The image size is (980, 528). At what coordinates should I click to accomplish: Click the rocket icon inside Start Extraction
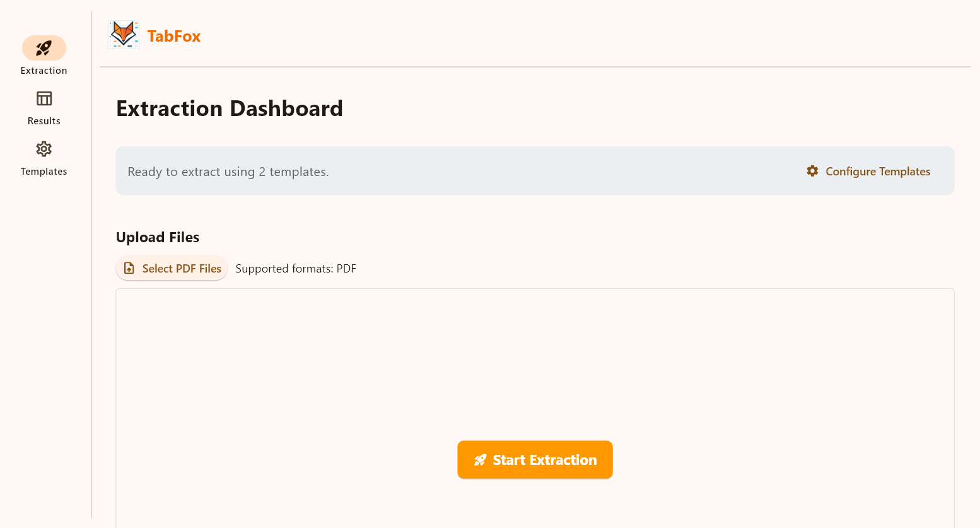point(481,460)
